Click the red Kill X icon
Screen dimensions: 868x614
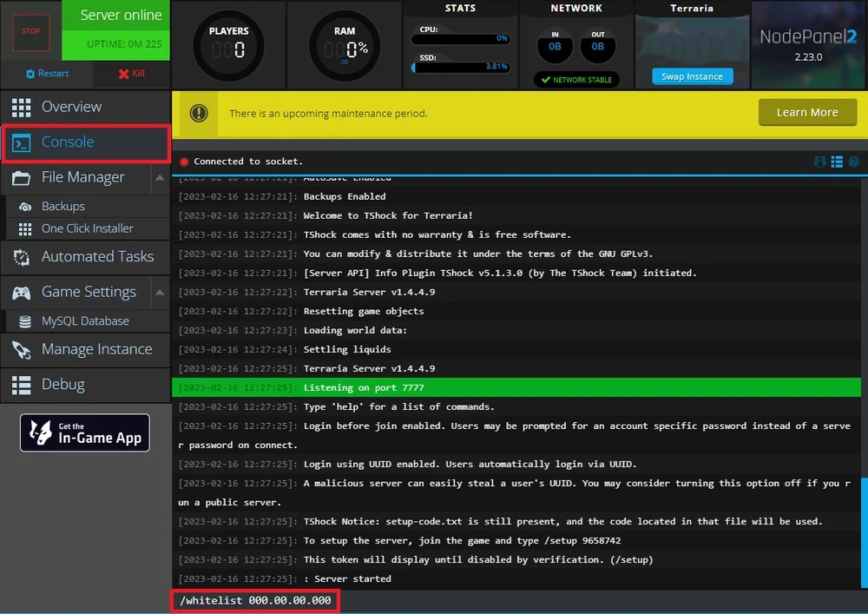[123, 74]
